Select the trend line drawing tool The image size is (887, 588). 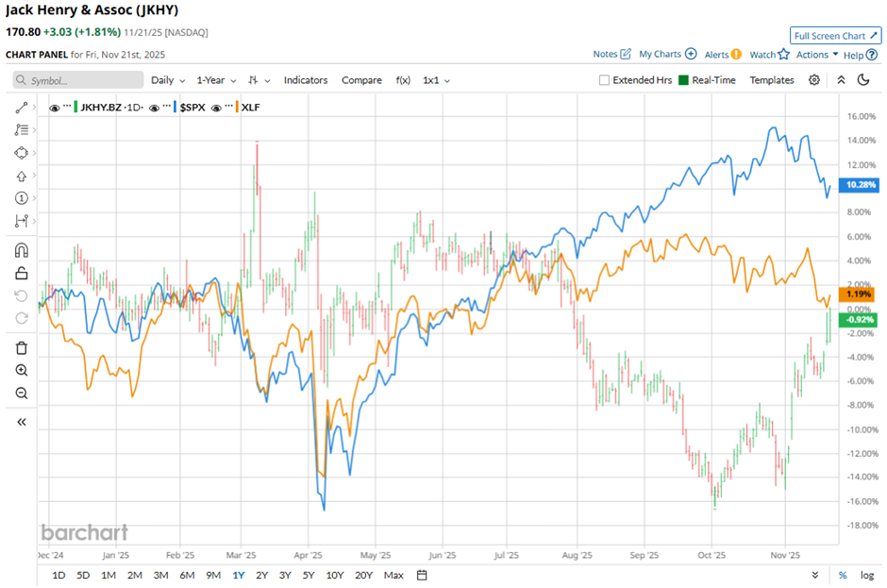pos(22,108)
